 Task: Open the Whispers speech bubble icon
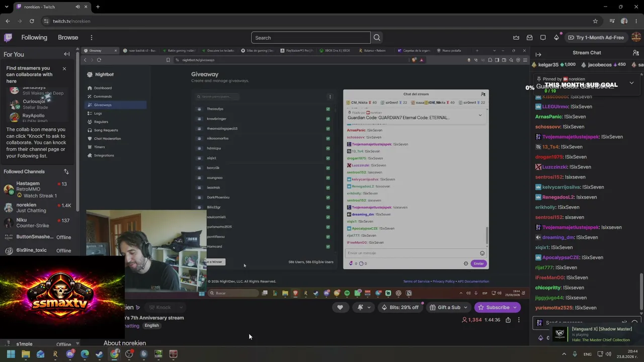coord(543,38)
